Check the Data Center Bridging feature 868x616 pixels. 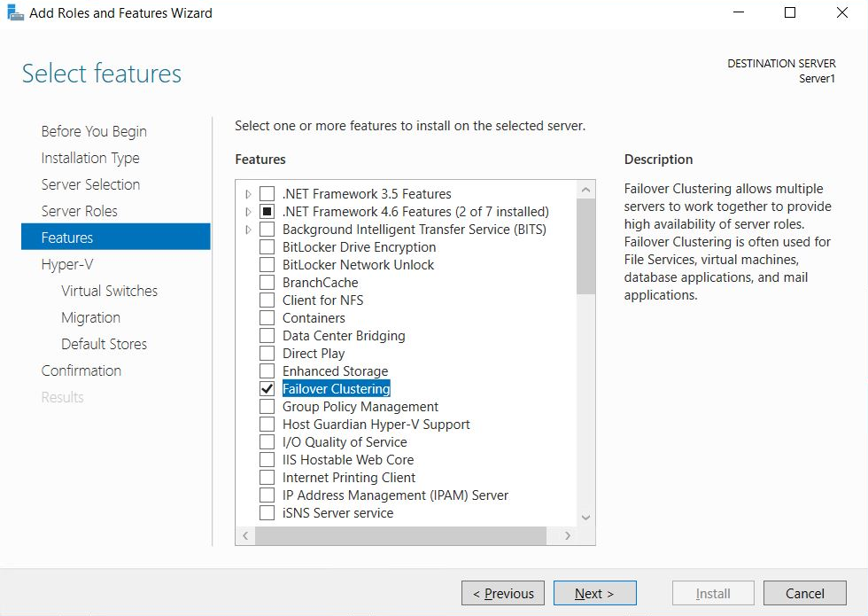click(267, 335)
